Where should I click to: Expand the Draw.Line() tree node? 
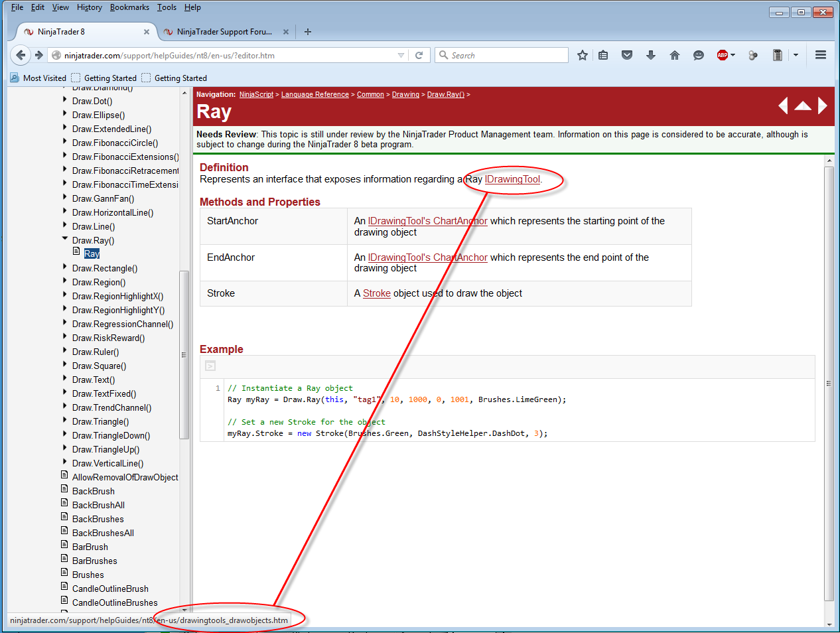[65, 226]
